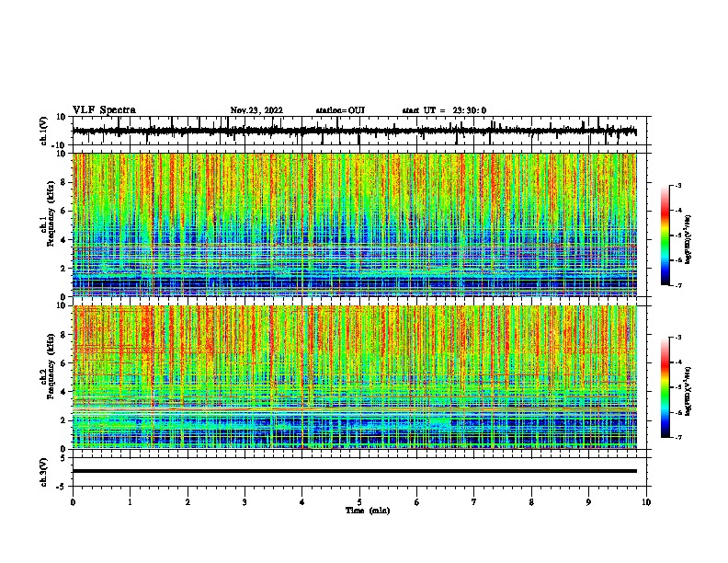Click time axis tick label '6'
Image resolution: width=728 pixels, height=563 pixels.
[x=417, y=502]
